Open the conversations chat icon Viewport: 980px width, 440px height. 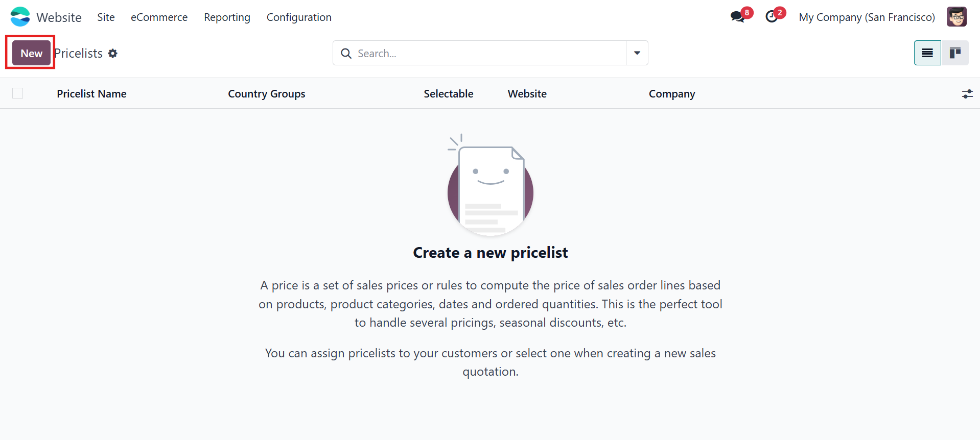[737, 17]
